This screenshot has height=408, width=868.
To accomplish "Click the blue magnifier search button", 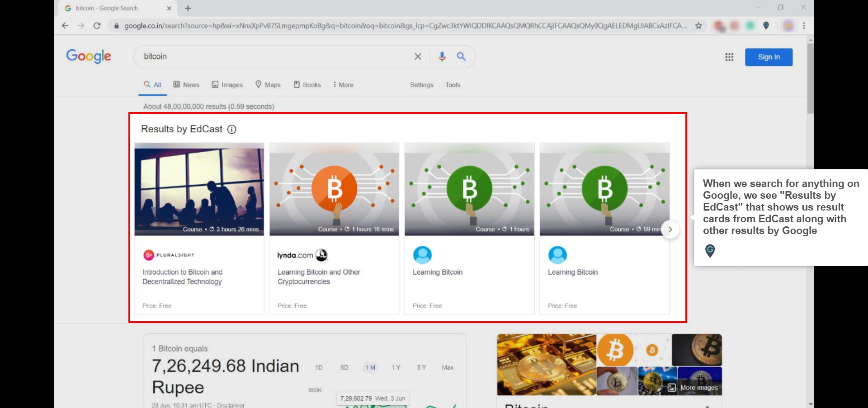I will point(461,56).
